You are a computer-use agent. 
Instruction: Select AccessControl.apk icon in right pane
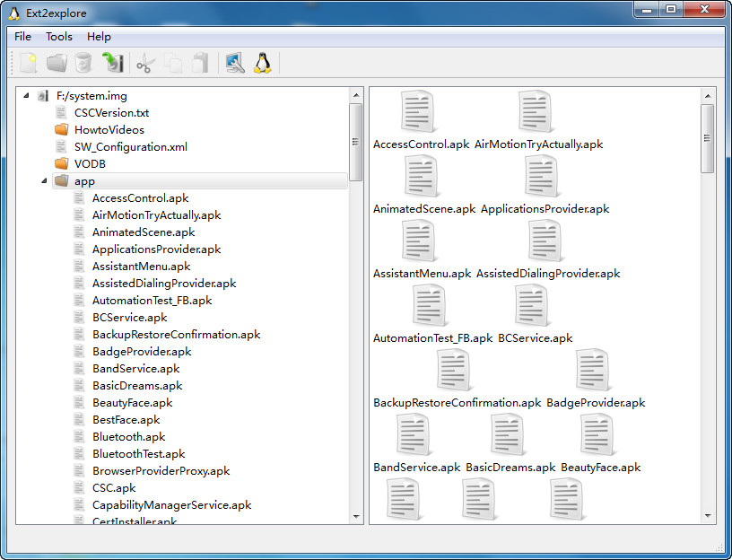point(418,111)
